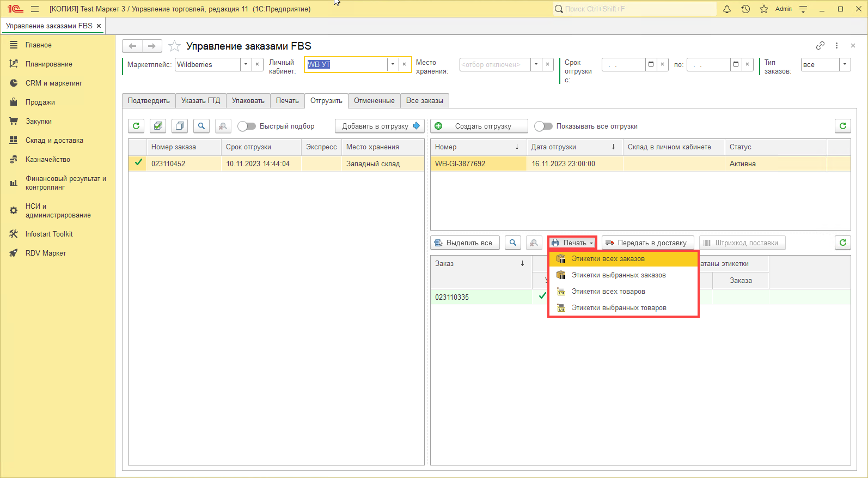Image resolution: width=868 pixels, height=478 pixels.
Task: Open search in shipment orders toolbar
Action: [513, 243]
